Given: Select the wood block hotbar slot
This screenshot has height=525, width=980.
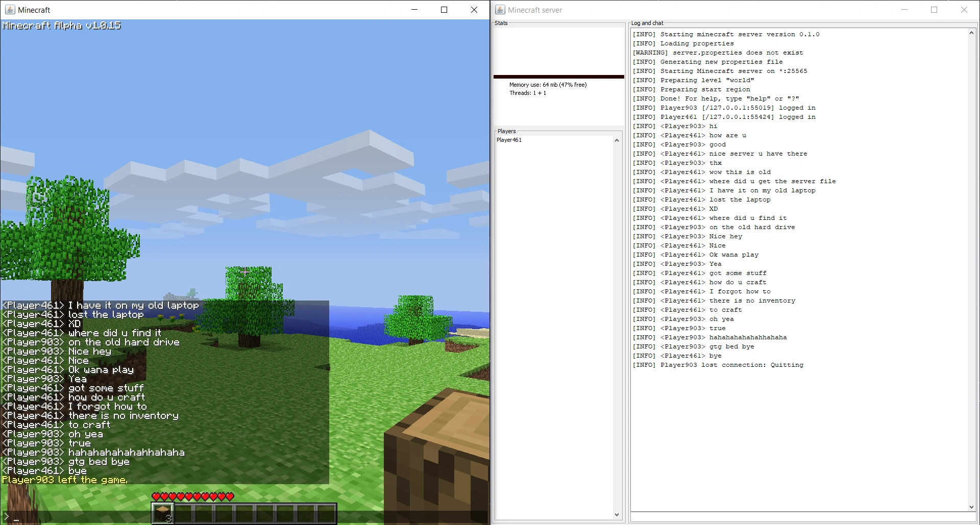Looking at the screenshot, I should [x=163, y=513].
